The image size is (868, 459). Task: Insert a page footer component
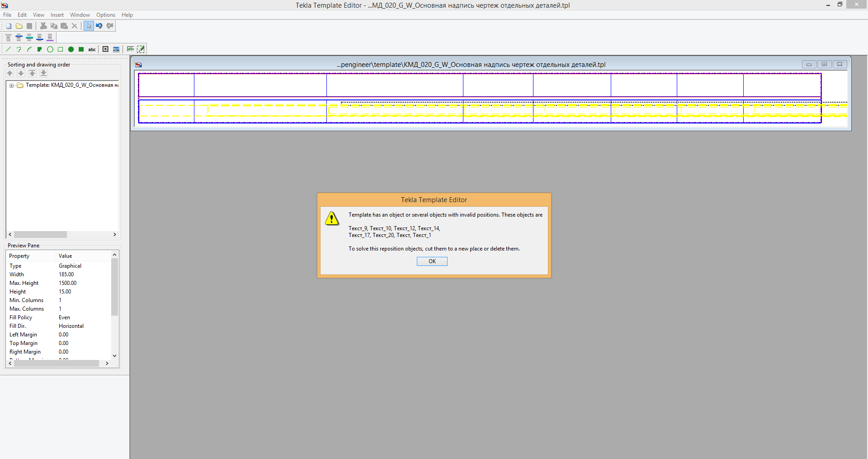[50, 38]
